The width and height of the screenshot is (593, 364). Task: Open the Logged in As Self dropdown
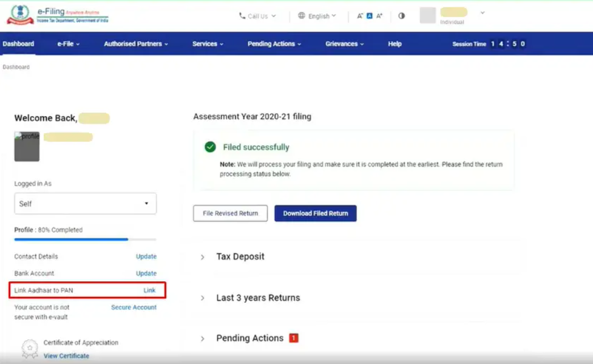pos(85,204)
